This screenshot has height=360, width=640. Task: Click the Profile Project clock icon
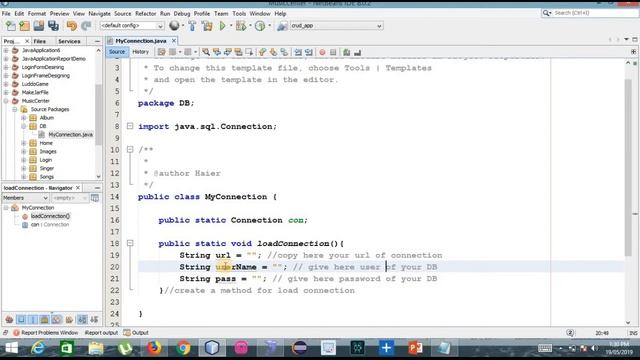pyautogui.click(x=260, y=26)
